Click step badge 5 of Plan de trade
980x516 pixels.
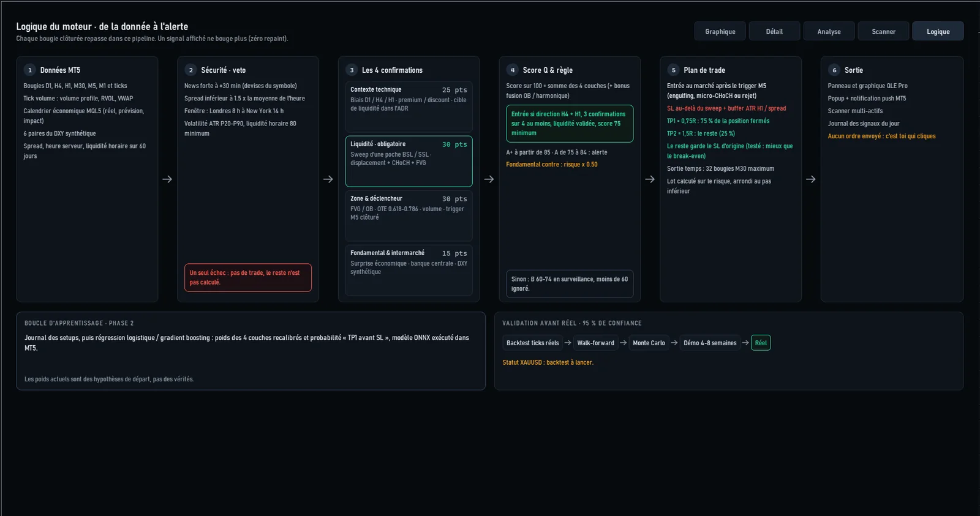673,70
